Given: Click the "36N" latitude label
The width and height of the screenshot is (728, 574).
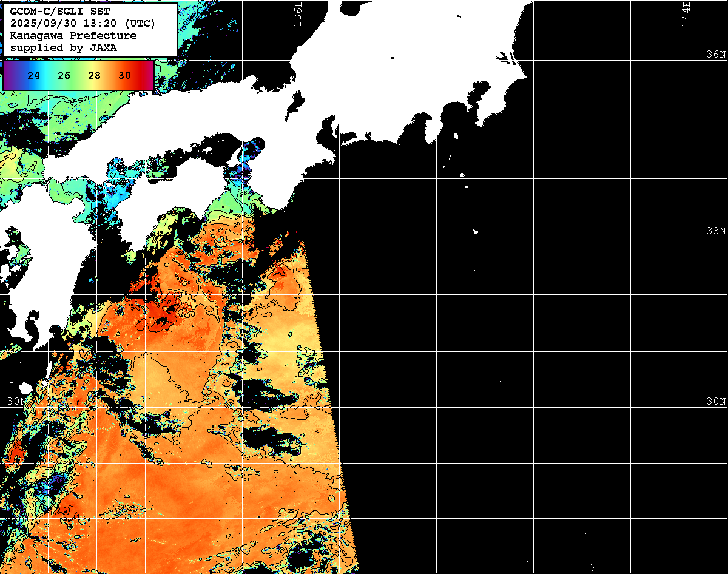Looking at the screenshot, I should pos(716,55).
